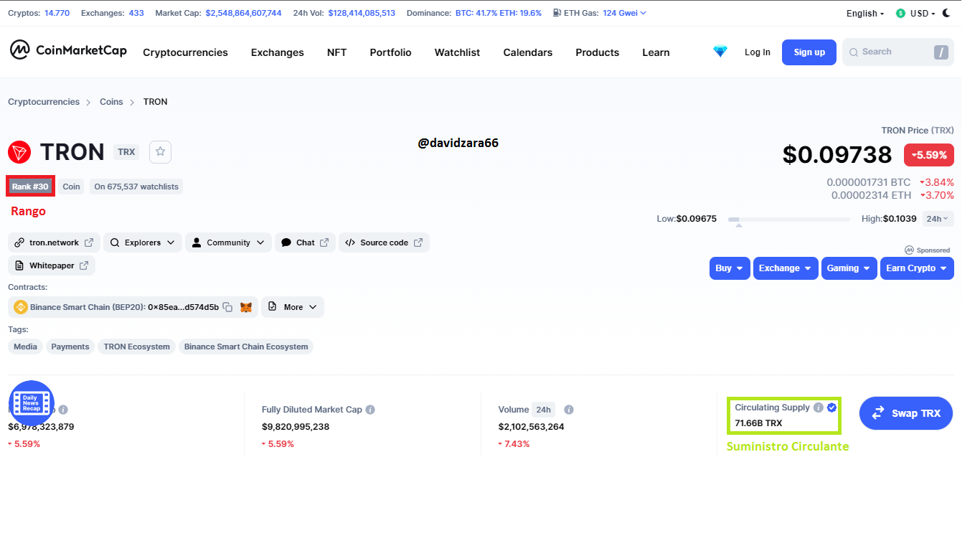Click the Swap TRX button

[x=905, y=413]
